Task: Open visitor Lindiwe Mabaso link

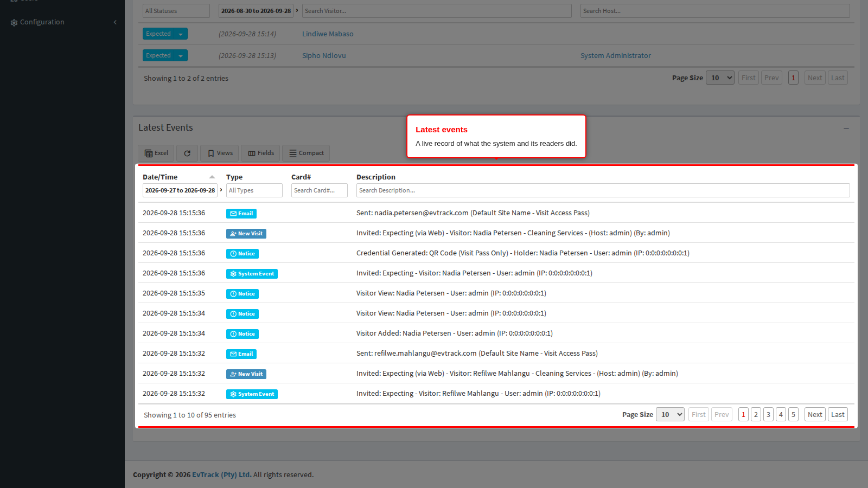Action: 328,34
